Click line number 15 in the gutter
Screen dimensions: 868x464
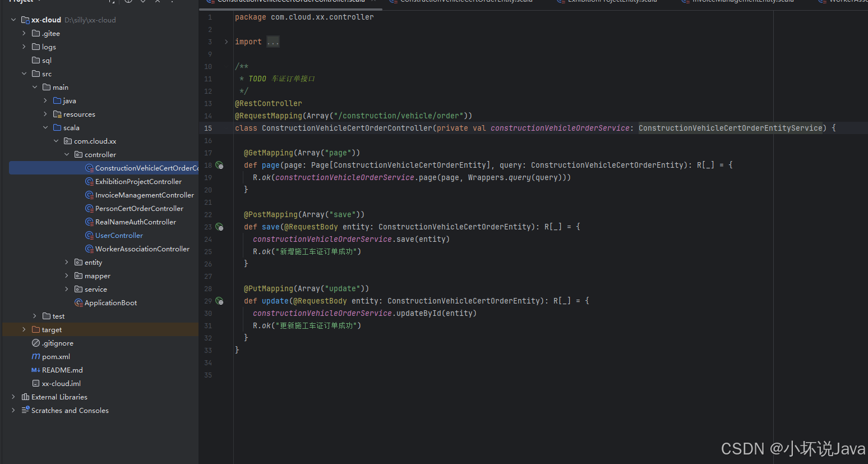tap(208, 128)
